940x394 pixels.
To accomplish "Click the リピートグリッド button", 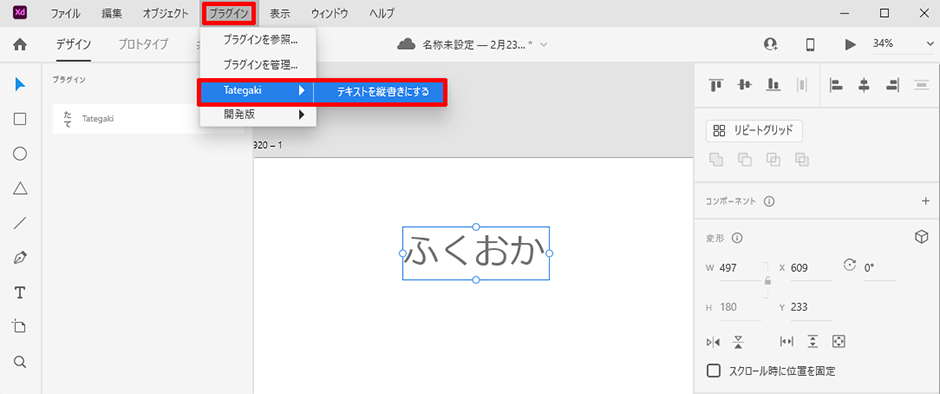I will [754, 130].
